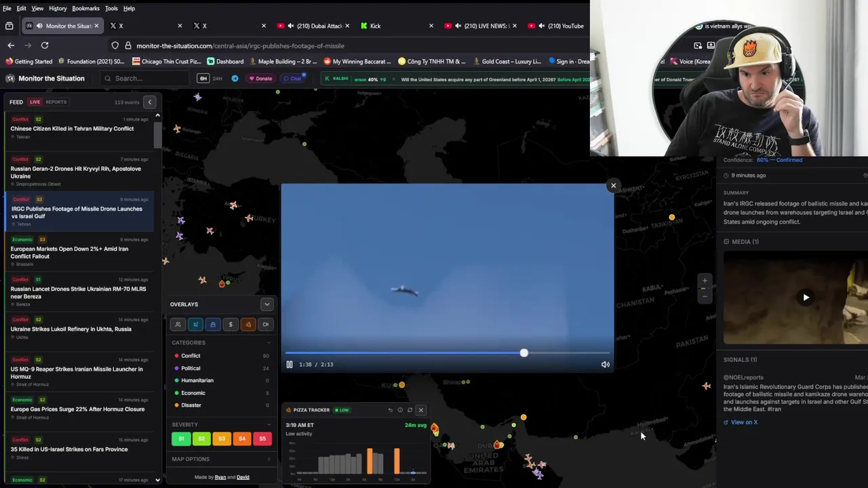The height and width of the screenshot is (488, 868).
Task: Play the media thumbnail video
Action: [x=806, y=297]
